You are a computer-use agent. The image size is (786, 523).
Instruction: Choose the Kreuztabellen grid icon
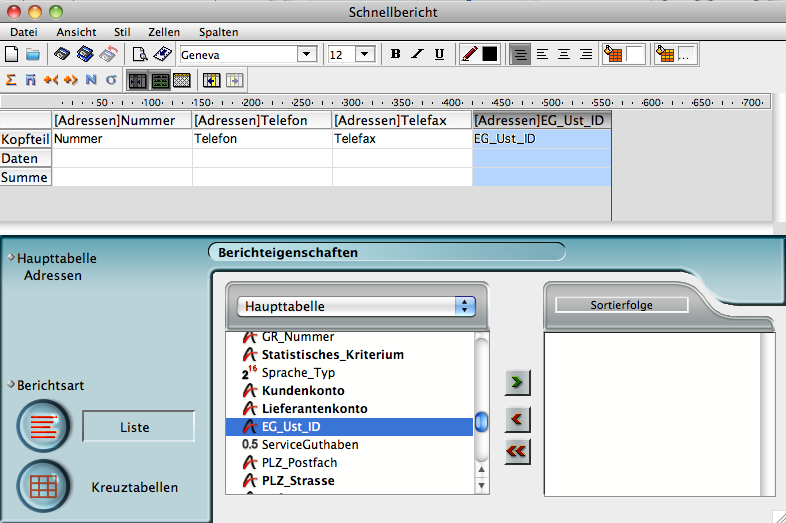[x=43, y=487]
